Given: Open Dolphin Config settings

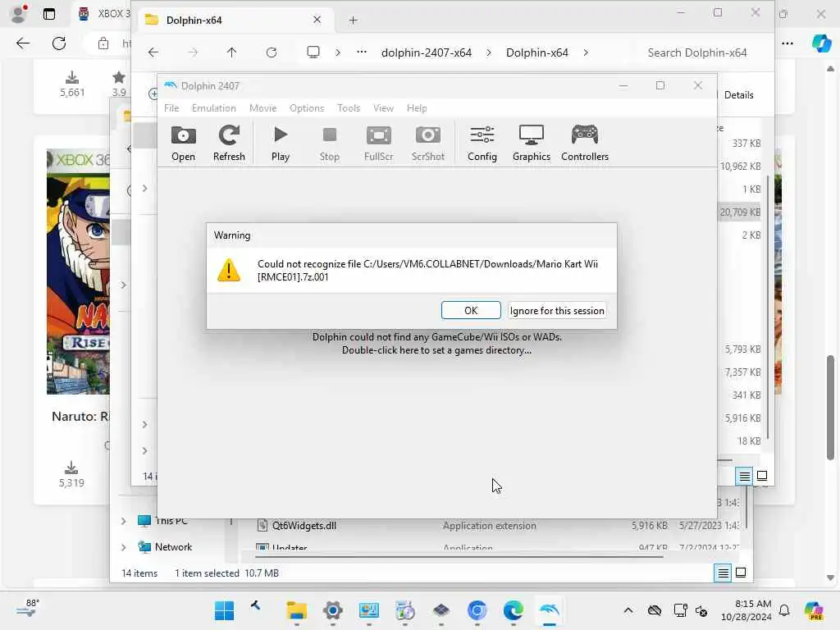Looking at the screenshot, I should [482, 143].
